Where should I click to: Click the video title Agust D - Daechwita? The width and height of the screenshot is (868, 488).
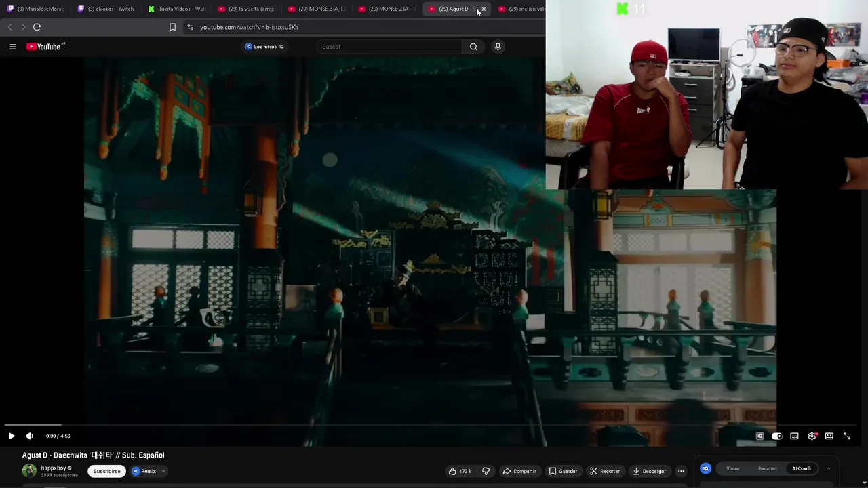click(94, 455)
